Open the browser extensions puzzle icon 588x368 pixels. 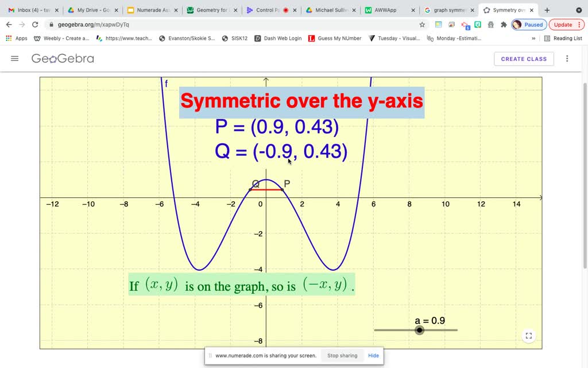point(504,24)
